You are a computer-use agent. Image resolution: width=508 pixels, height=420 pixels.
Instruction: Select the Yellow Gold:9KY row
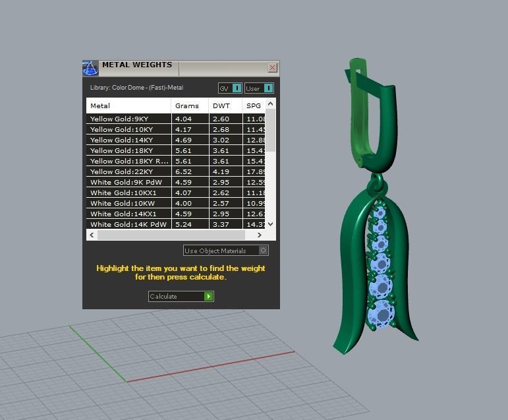(176, 119)
